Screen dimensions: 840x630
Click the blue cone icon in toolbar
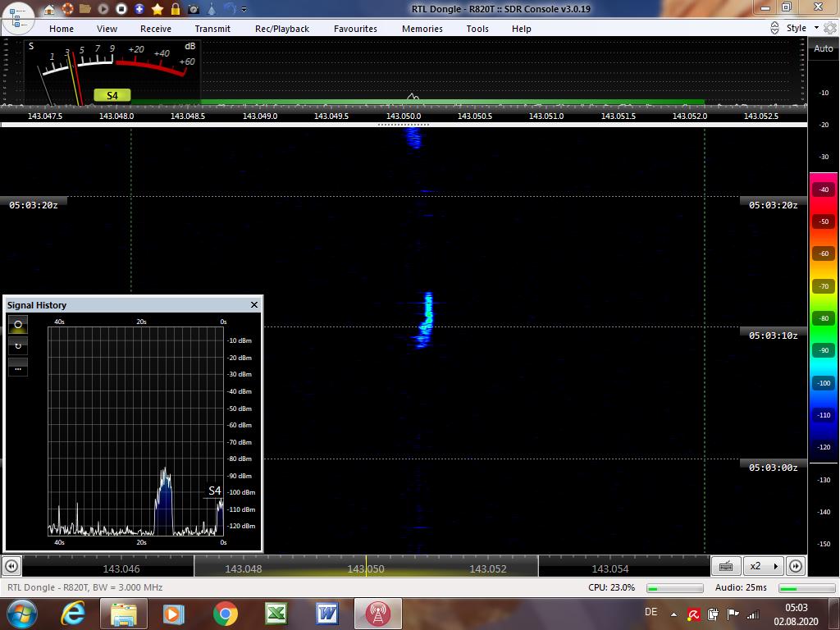pyautogui.click(x=212, y=9)
